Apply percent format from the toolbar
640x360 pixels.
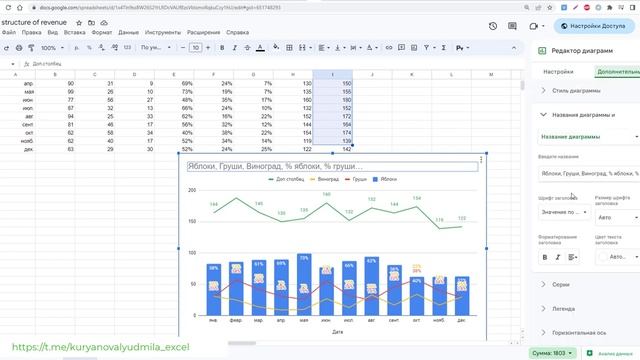[x=89, y=48]
